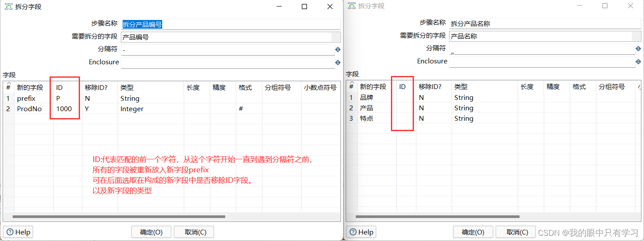Click 确定(O) in 拆分产品名称 dialog
The image size is (644, 241).
(473, 232)
